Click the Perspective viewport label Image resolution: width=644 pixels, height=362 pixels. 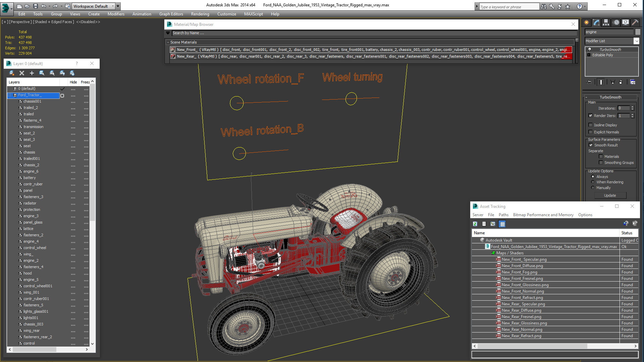(20, 22)
